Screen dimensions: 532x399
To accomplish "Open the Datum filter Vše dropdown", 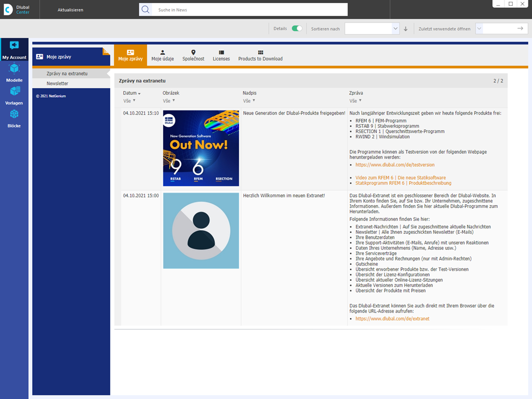I will click(x=129, y=101).
